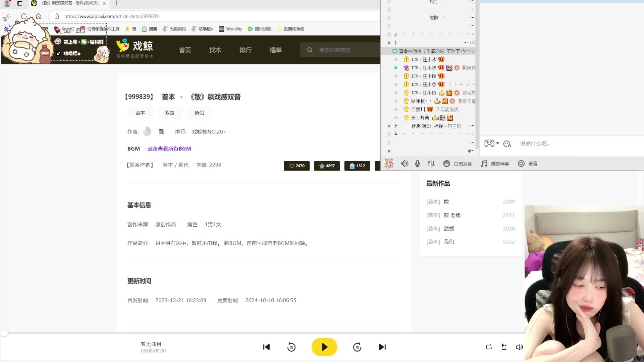Like the script with heart button 2470
The image size is (644, 362).
(297, 166)
